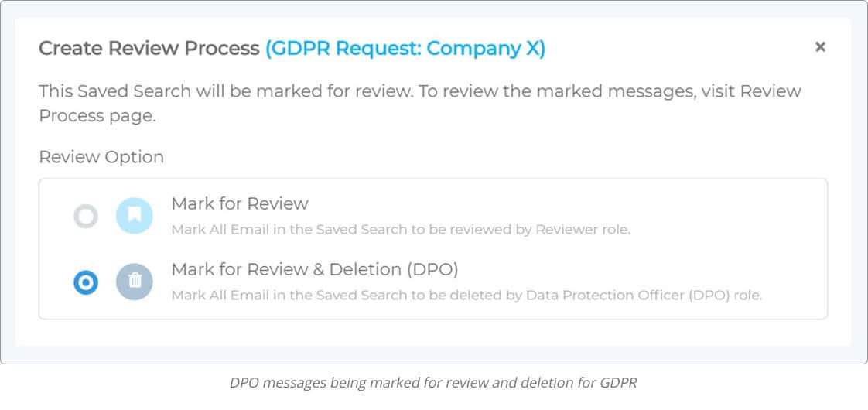Image resolution: width=868 pixels, height=410 pixels.
Task: Select Mark for Review & Deletion radio button
Action: [86, 282]
